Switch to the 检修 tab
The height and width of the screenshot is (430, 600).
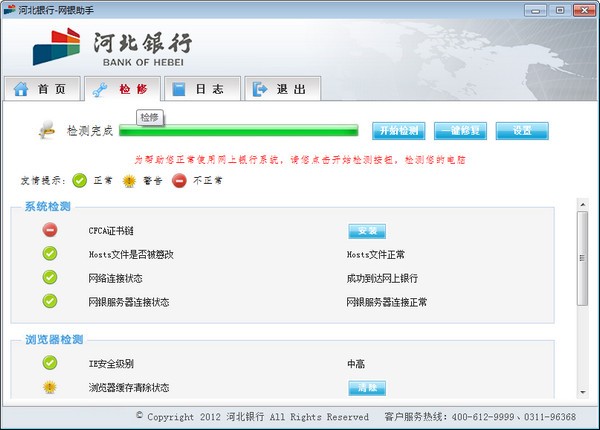pyautogui.click(x=122, y=89)
